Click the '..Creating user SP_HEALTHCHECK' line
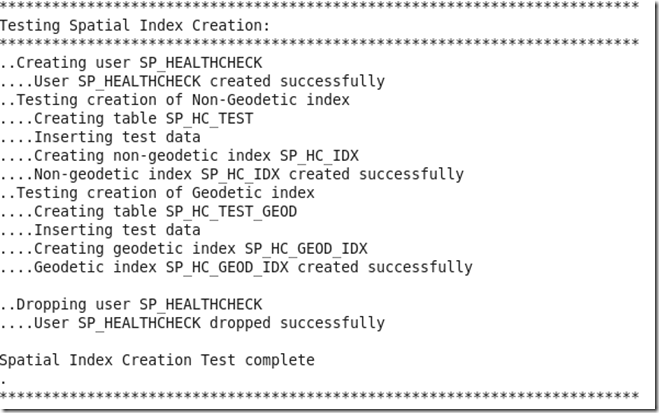The height and width of the screenshot is (413, 659). 131,63
